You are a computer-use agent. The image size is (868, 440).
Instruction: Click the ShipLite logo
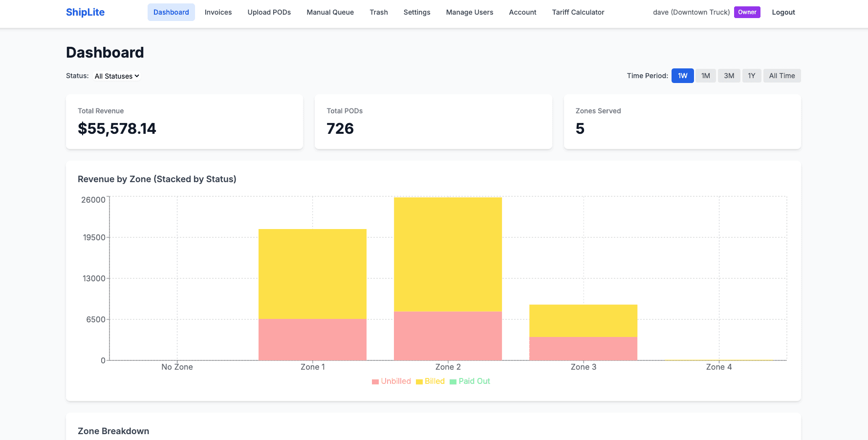(x=85, y=12)
